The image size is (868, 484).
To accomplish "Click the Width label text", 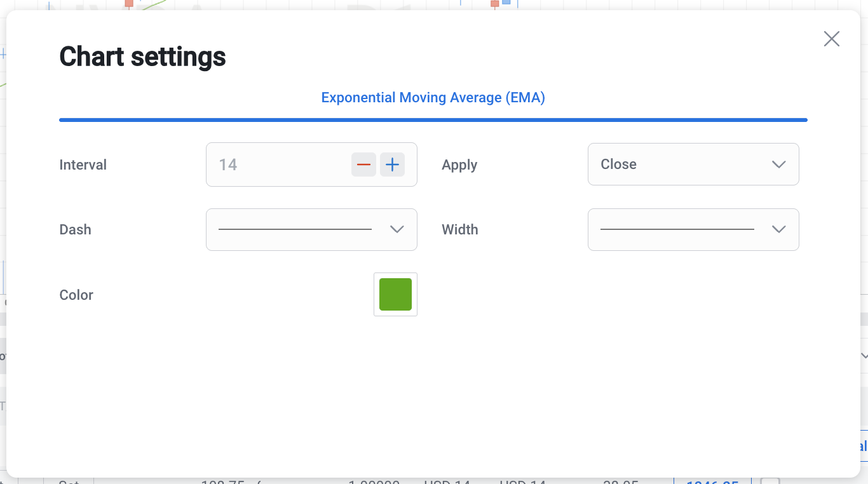I will point(459,230).
